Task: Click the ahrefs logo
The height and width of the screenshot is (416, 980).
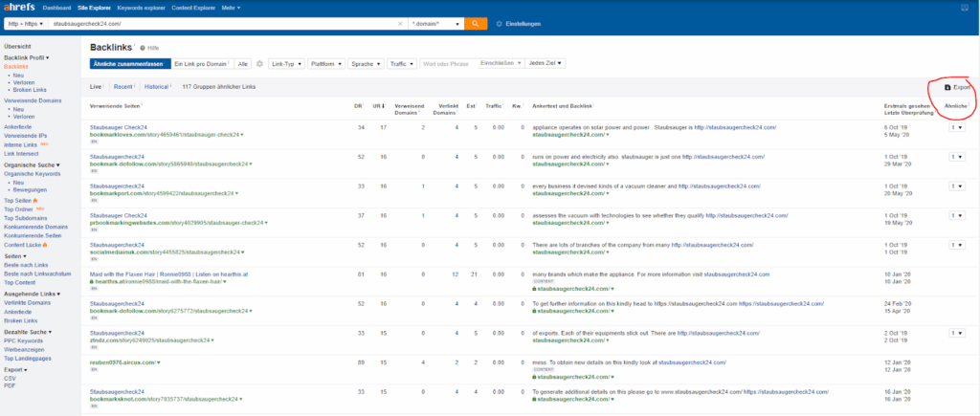Action: (x=21, y=7)
